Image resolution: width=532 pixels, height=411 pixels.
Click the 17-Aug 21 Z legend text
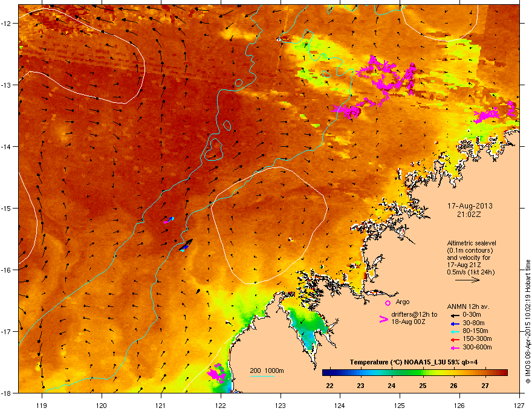[464, 265]
